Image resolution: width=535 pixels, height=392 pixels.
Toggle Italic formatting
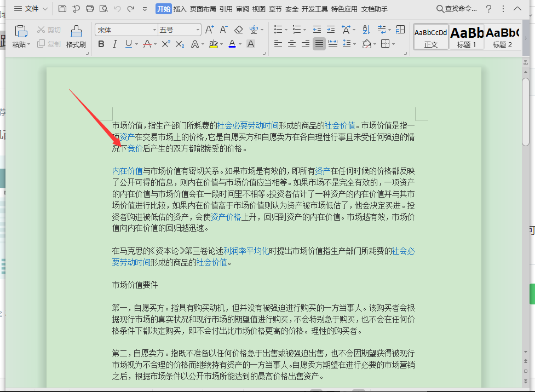(114, 44)
